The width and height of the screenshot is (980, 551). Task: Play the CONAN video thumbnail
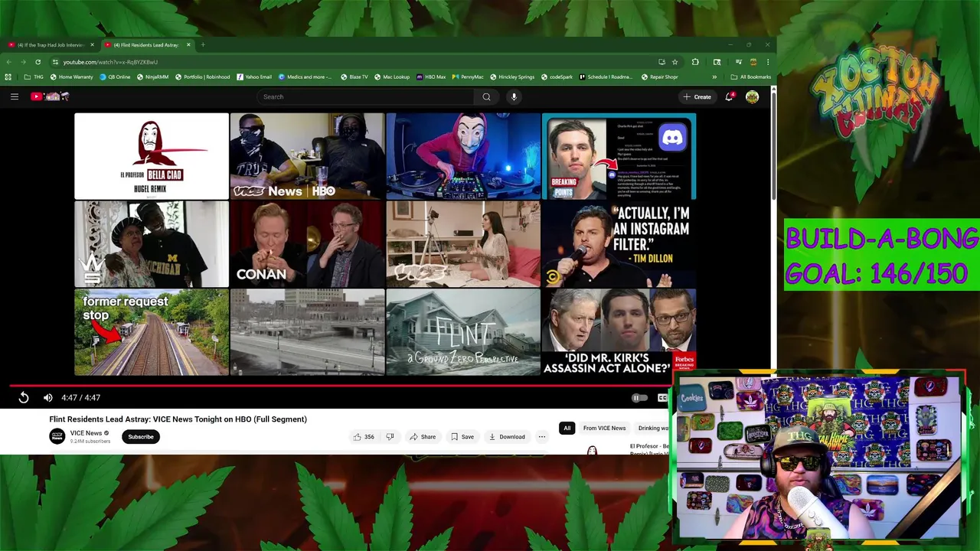click(x=307, y=244)
